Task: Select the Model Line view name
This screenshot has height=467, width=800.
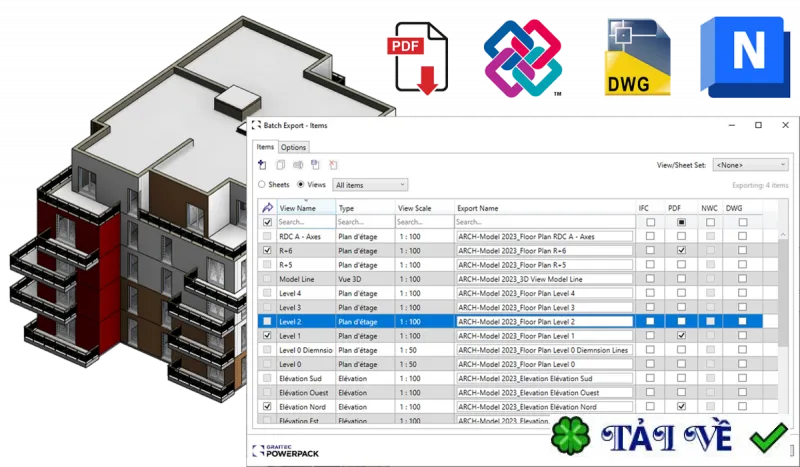Action: point(296,279)
